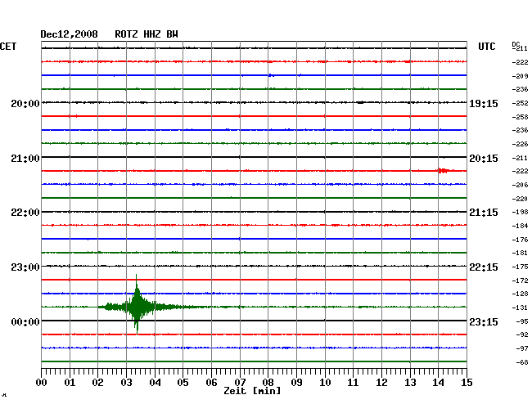Click the DC offset value -95
The width and height of the screenshot is (532, 404).
pos(522,321)
